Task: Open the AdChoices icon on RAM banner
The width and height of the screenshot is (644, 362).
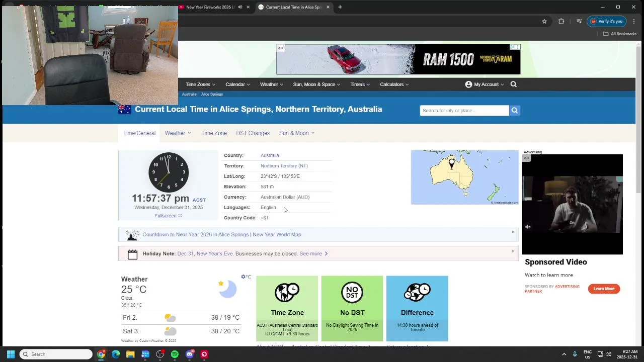Action: 513,47
